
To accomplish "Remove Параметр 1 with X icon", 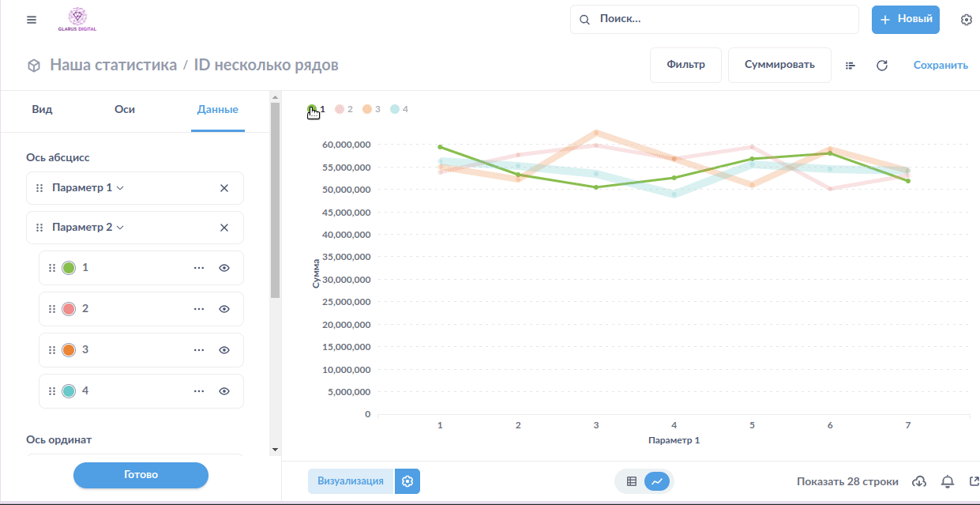I will [x=224, y=188].
